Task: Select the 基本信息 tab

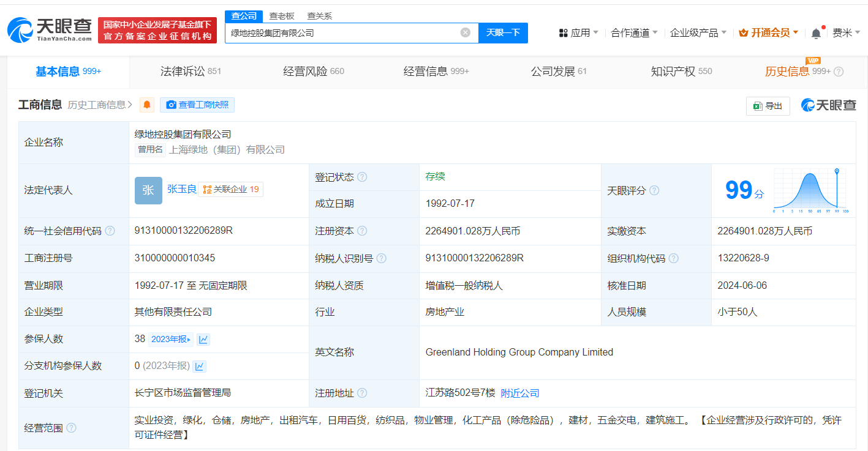Action: [68, 72]
